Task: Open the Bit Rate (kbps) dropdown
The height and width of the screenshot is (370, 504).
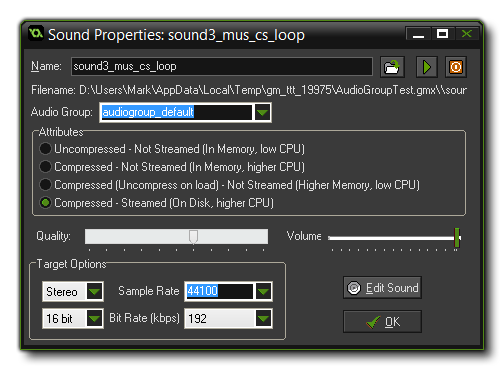Action: point(263,319)
